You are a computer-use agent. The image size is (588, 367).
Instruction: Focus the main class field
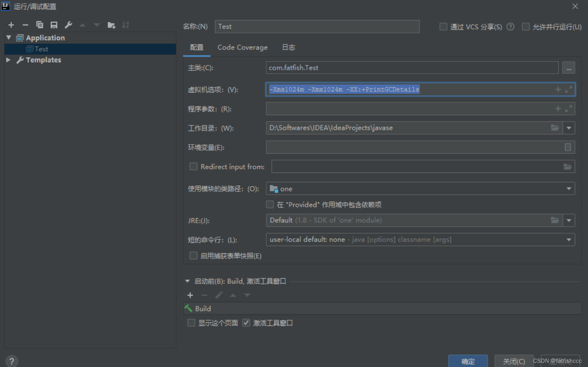coord(412,68)
